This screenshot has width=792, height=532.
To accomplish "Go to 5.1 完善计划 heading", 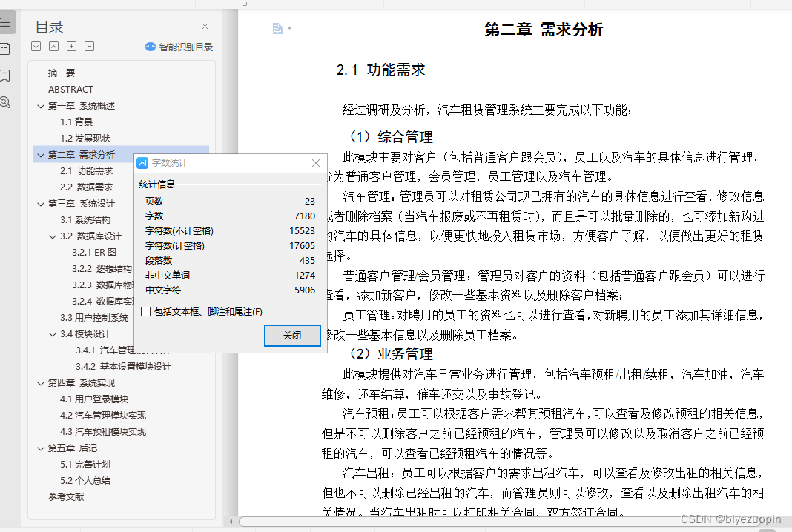I will (x=85, y=465).
